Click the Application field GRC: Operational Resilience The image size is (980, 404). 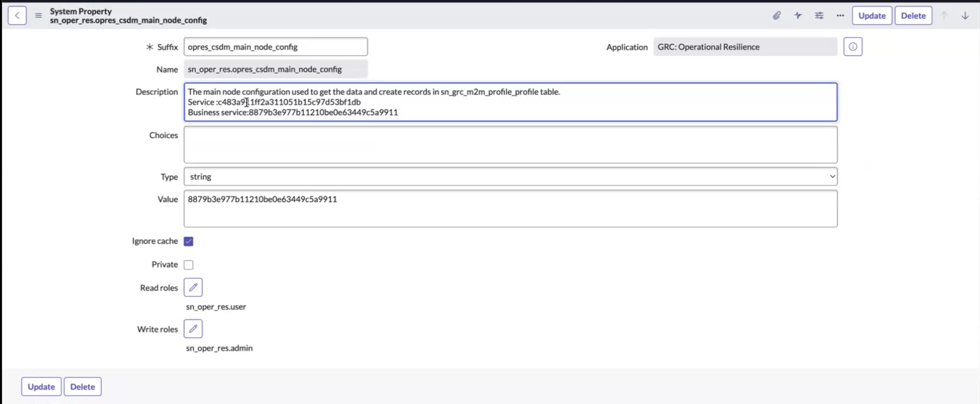(745, 47)
